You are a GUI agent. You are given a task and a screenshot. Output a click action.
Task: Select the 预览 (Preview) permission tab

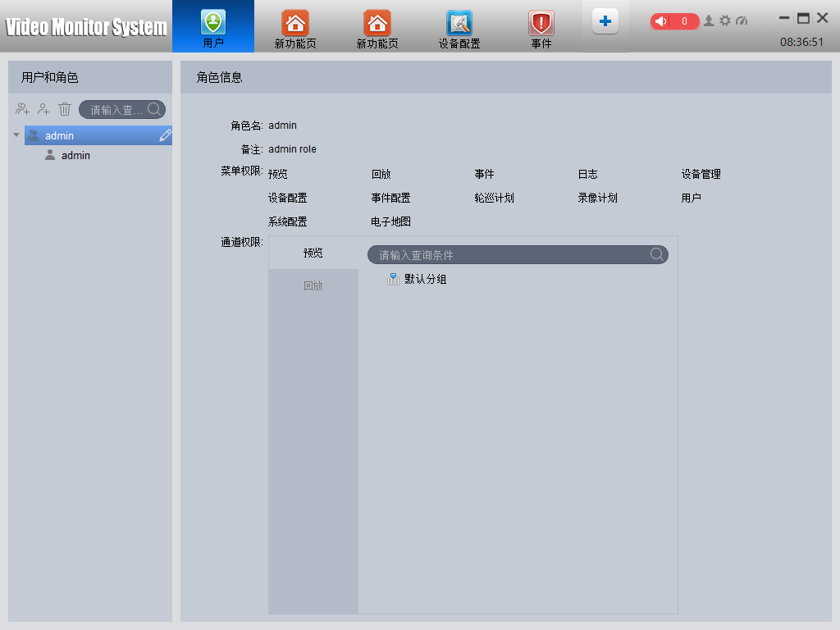[313, 253]
